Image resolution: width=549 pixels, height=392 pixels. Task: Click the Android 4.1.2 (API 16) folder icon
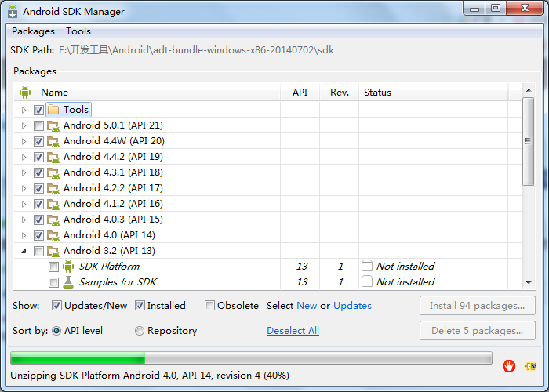[x=53, y=204]
